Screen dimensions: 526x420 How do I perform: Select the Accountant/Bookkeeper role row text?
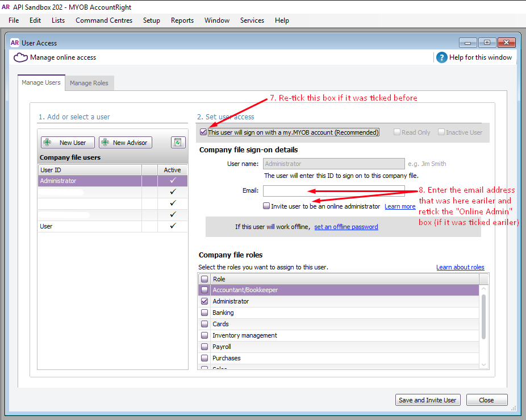pyautogui.click(x=245, y=290)
